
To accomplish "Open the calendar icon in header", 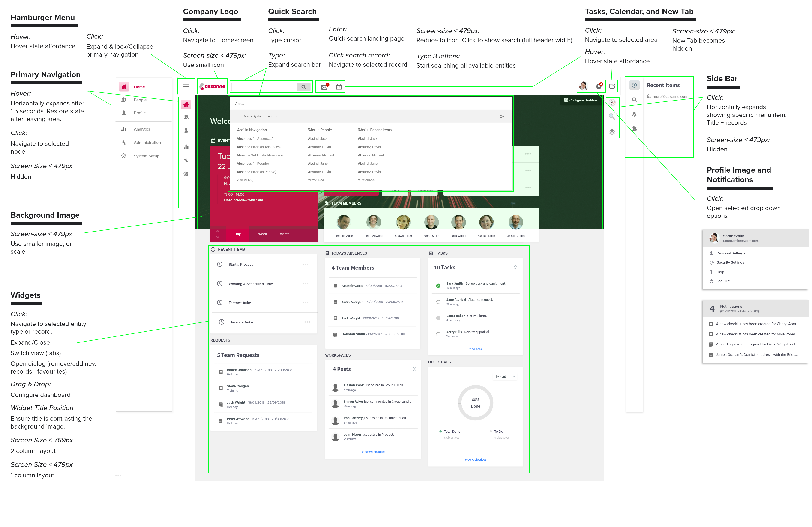I will click(x=339, y=87).
